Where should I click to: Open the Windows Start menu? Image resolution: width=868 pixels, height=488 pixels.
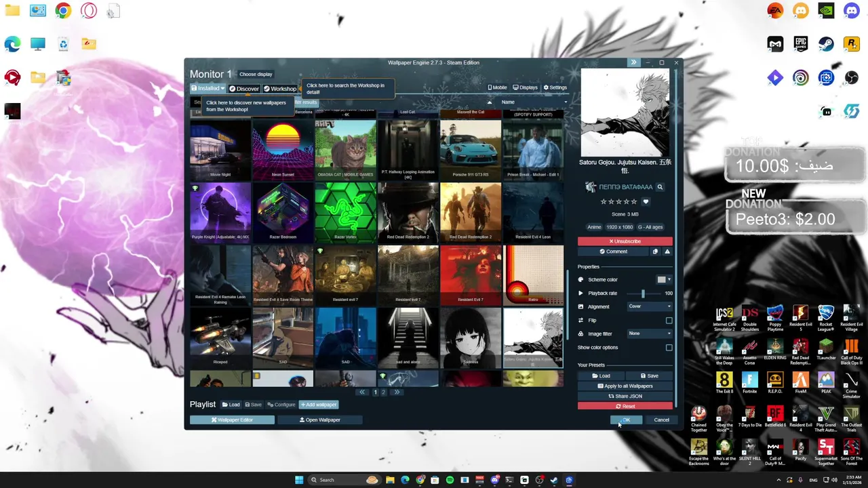point(299,480)
